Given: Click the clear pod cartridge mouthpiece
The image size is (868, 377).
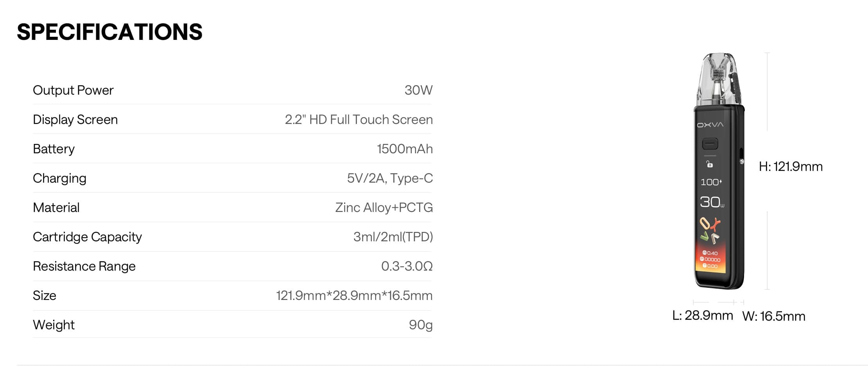Looking at the screenshot, I should point(719,79).
